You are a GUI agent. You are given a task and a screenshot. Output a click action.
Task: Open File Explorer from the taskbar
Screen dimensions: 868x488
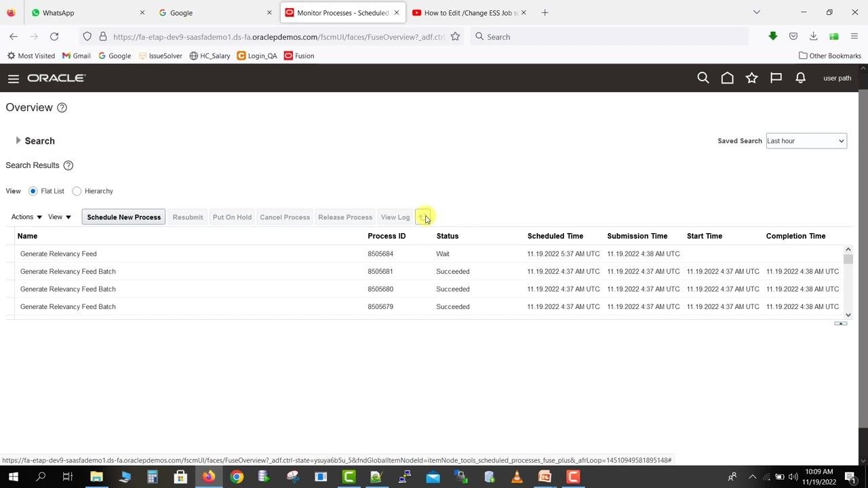pos(96,477)
